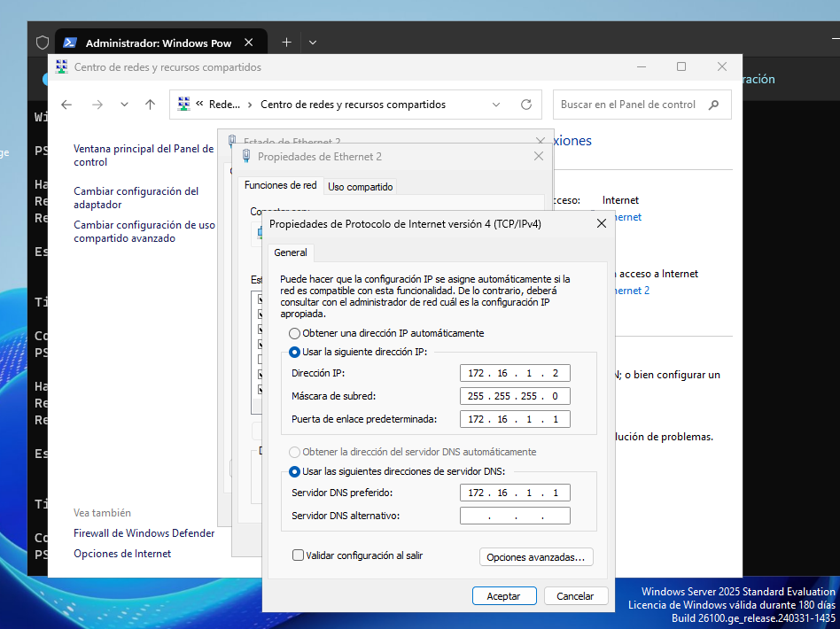
Task: Click the Centro de redes title bar icon
Action: 62,66
